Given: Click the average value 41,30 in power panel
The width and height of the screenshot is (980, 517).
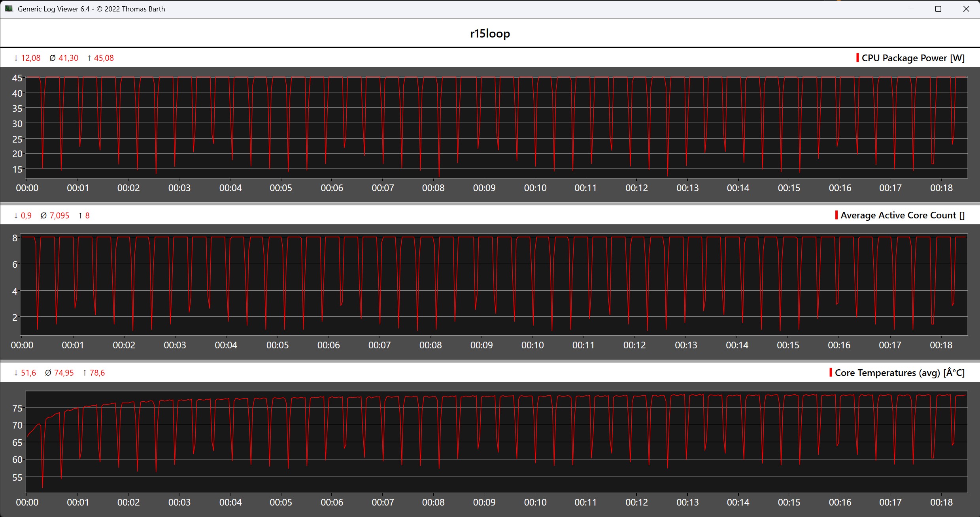Looking at the screenshot, I should pyautogui.click(x=68, y=58).
